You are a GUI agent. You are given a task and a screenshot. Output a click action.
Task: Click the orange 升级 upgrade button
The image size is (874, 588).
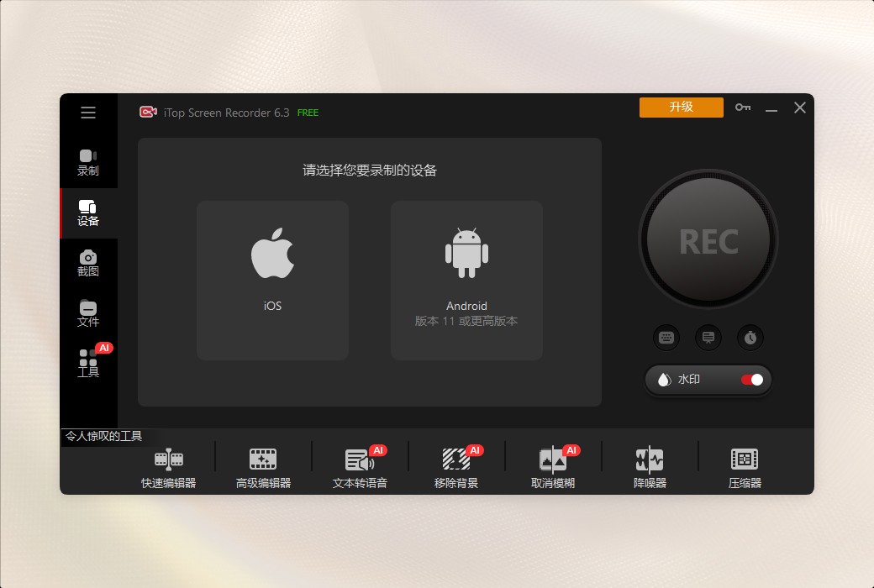pos(681,108)
